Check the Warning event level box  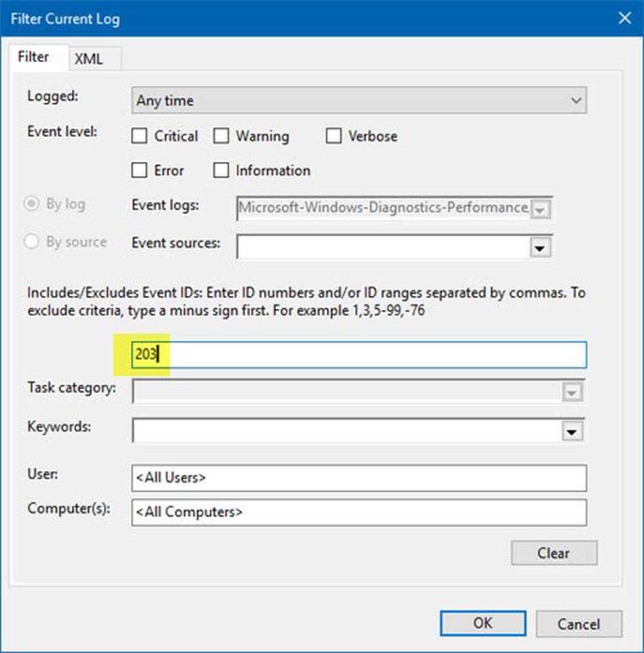click(x=221, y=136)
